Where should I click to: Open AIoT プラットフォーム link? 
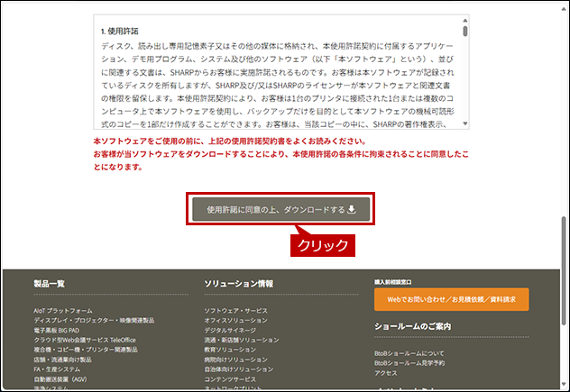[63, 311]
